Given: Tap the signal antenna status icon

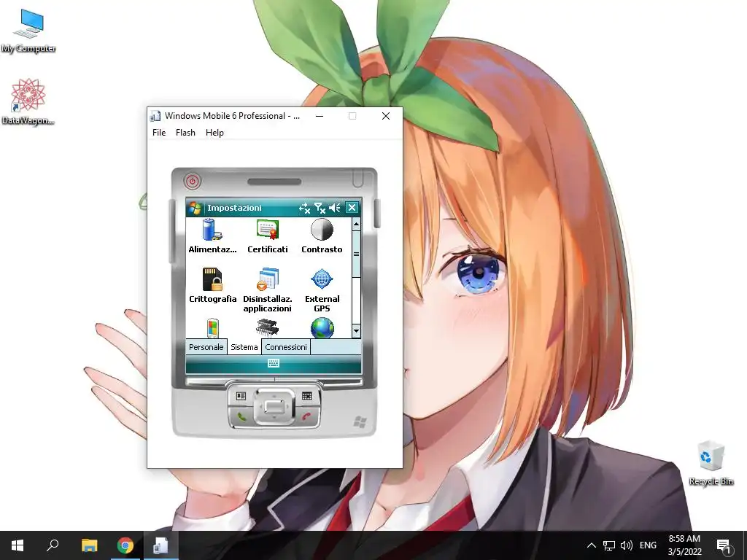Looking at the screenshot, I should (320, 208).
